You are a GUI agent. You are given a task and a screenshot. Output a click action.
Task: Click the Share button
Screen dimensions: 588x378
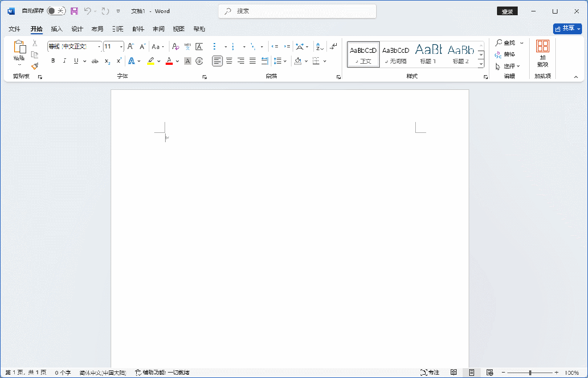pyautogui.click(x=567, y=28)
